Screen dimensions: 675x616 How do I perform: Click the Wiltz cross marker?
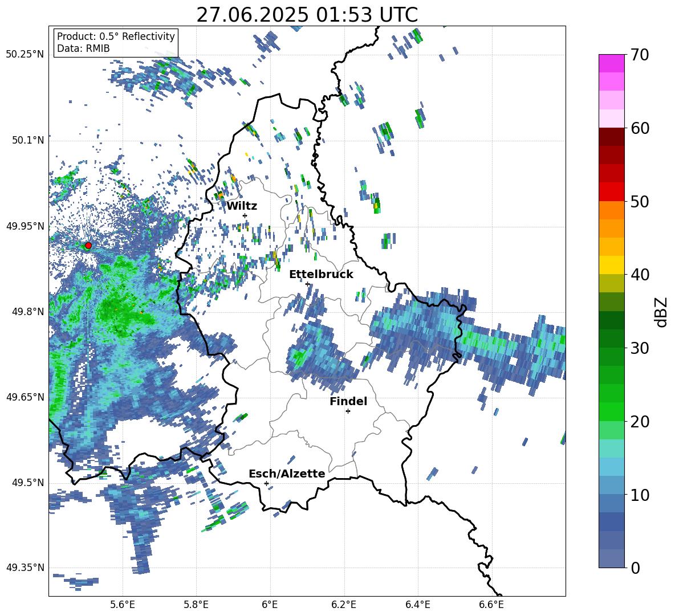pyautogui.click(x=245, y=215)
